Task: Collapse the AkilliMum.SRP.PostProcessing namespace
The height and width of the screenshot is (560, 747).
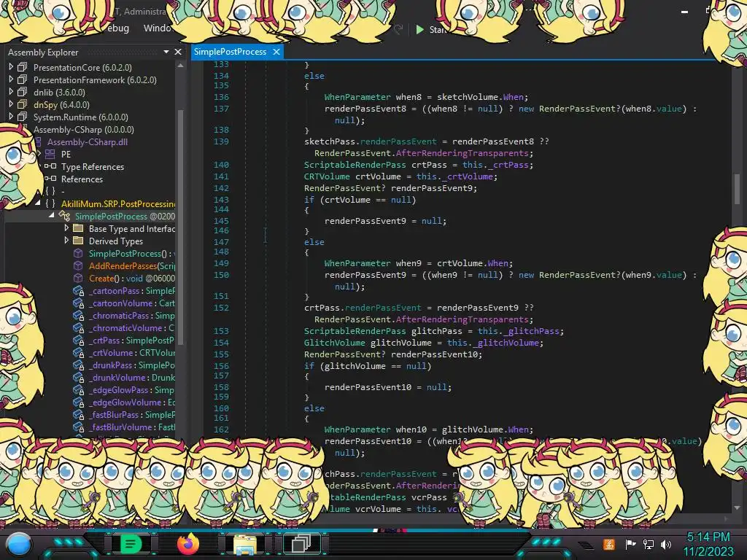Action: [x=38, y=203]
